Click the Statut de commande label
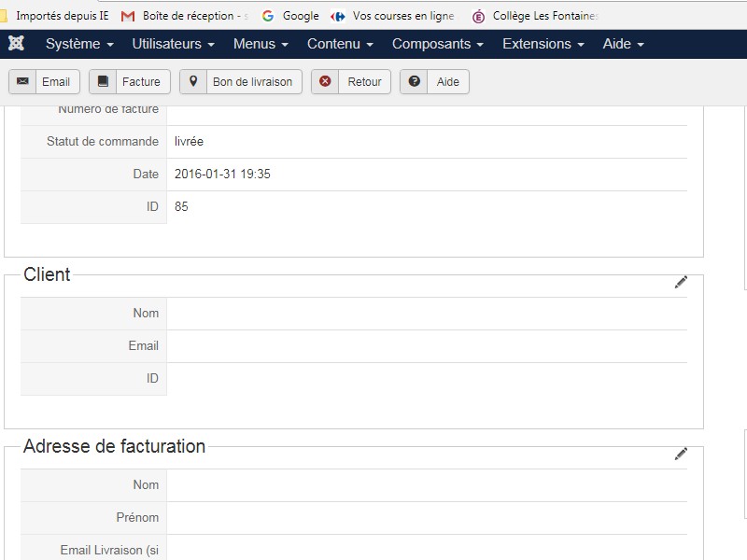The image size is (747, 560). coord(103,142)
